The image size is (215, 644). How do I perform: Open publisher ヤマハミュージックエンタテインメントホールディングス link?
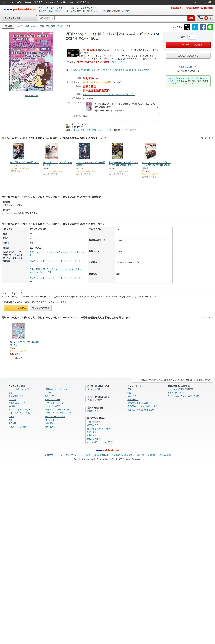pyautogui.click(x=109, y=94)
